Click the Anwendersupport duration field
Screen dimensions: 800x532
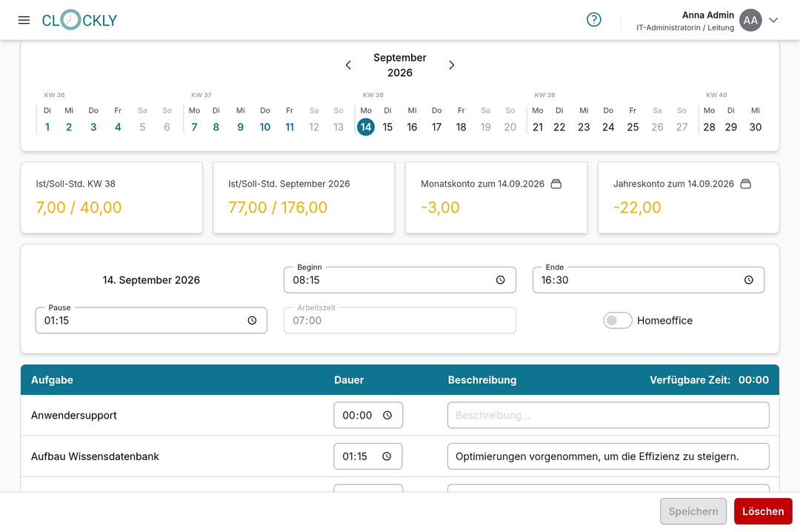[x=368, y=416]
